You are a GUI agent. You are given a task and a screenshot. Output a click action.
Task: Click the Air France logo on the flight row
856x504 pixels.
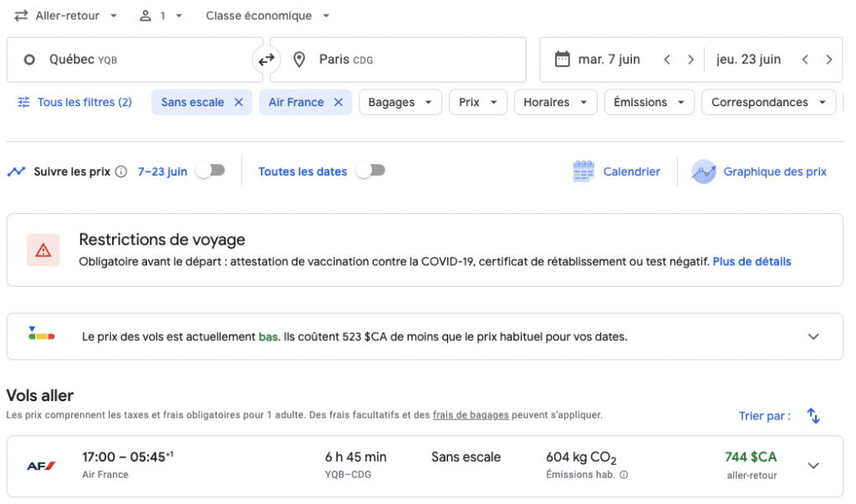[x=40, y=466]
